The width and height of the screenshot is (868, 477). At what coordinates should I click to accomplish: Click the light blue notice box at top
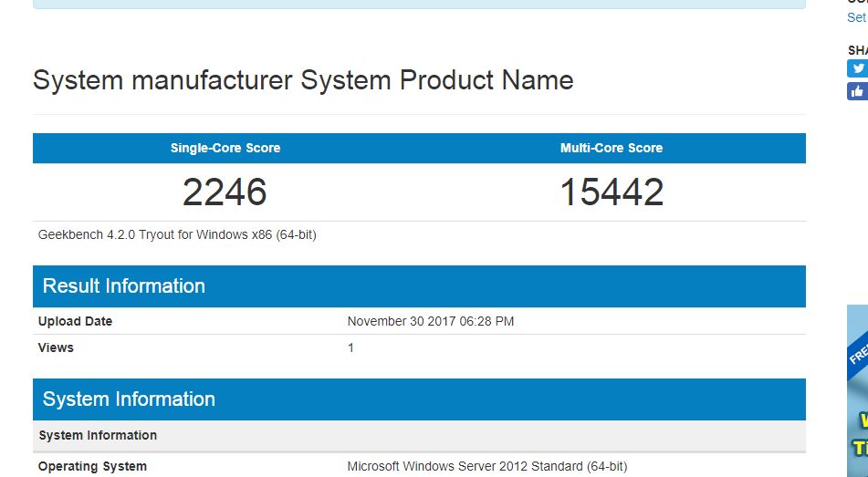click(419, 4)
